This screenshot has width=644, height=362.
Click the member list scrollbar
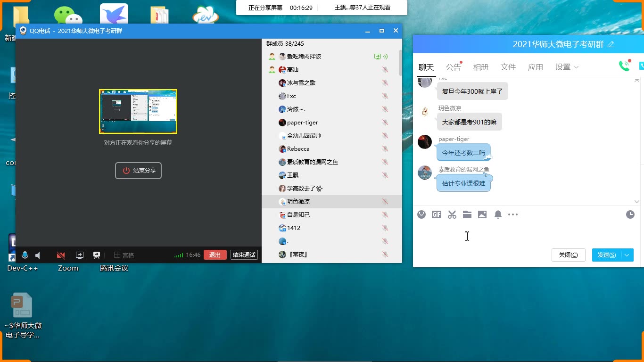400,63
